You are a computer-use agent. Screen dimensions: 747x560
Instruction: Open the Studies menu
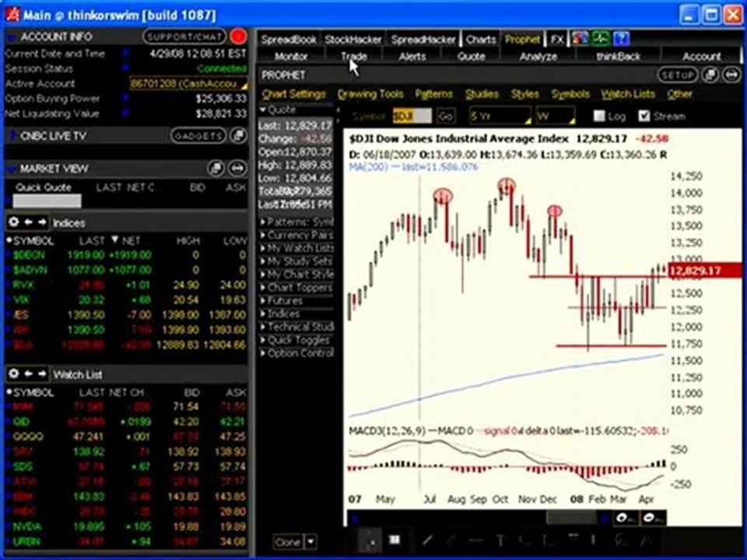click(482, 94)
